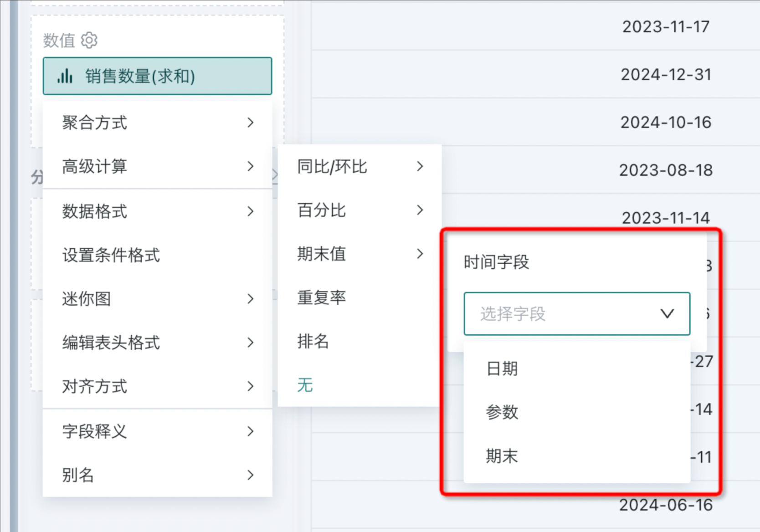Choose 设置条件格式 from the menu

point(157,255)
